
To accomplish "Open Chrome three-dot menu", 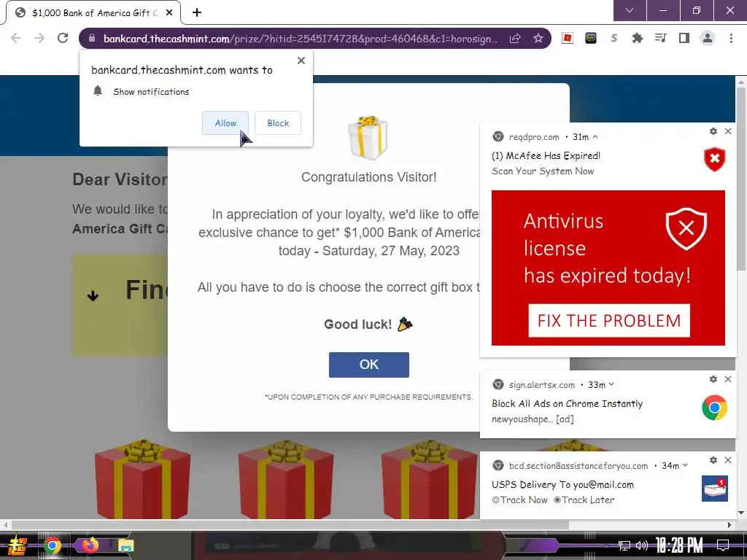I will point(731,38).
